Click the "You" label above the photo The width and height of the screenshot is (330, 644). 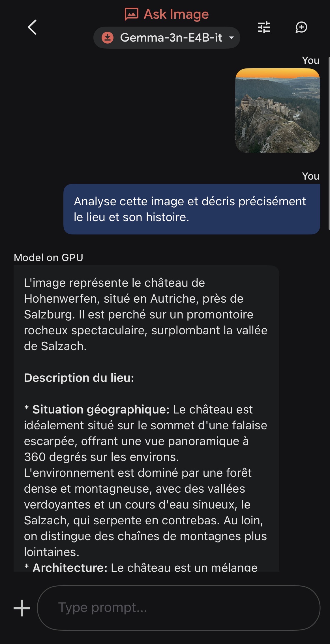[310, 61]
